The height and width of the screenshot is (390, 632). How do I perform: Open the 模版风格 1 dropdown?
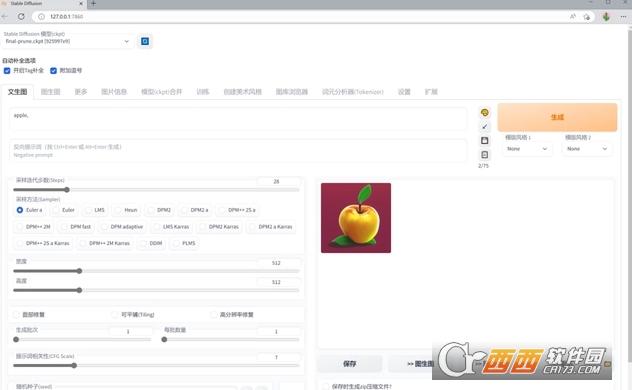click(x=528, y=149)
